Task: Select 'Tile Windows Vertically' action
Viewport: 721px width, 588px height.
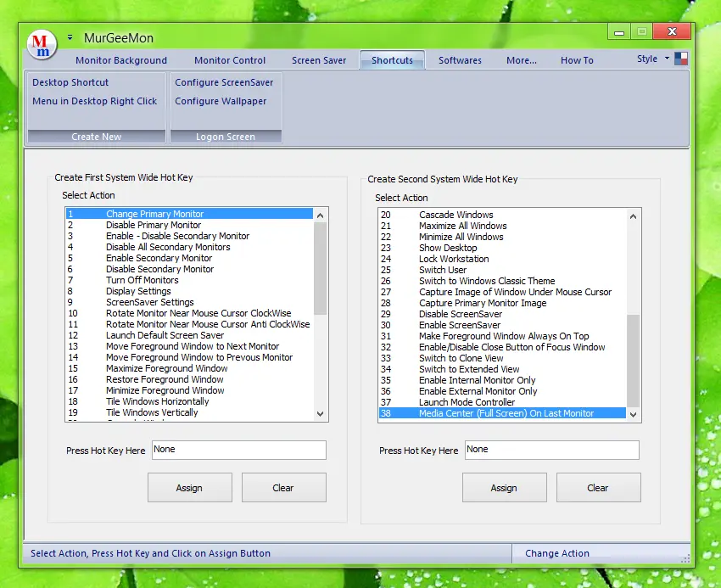Action: click(x=189, y=412)
